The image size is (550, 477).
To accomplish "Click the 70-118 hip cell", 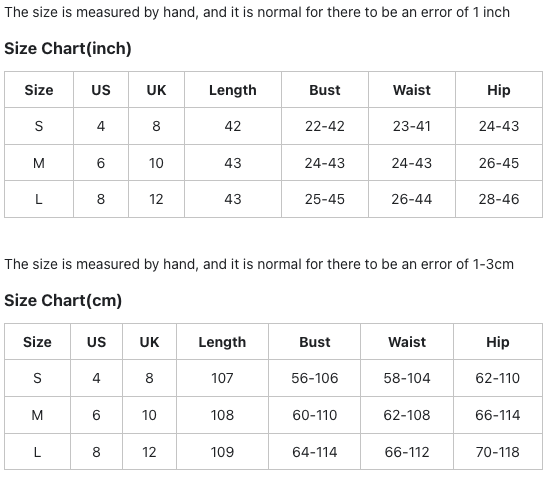I will pyautogui.click(x=498, y=452).
